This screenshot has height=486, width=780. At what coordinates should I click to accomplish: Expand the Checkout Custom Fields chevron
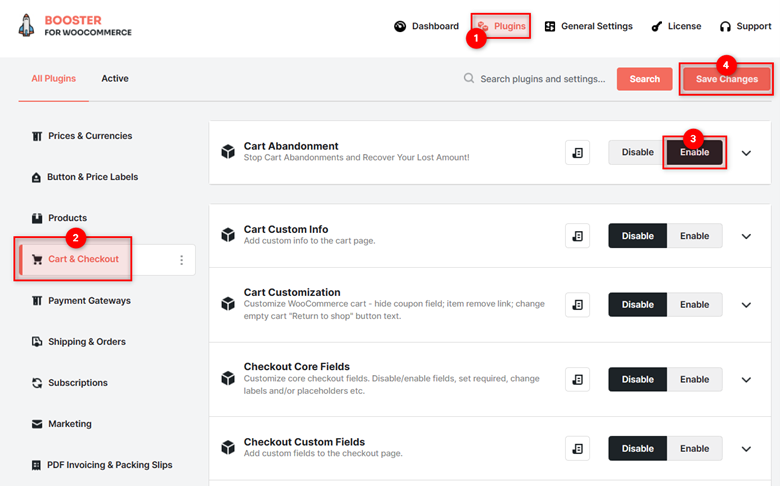pos(746,449)
